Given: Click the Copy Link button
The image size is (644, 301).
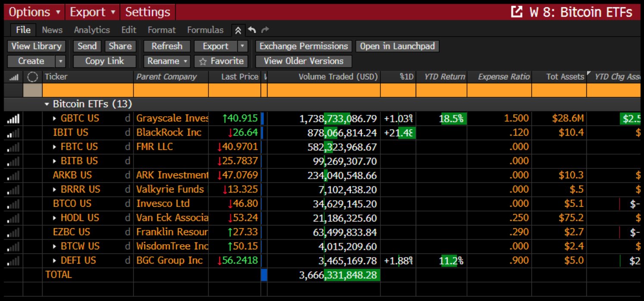Looking at the screenshot, I should coord(105,61).
